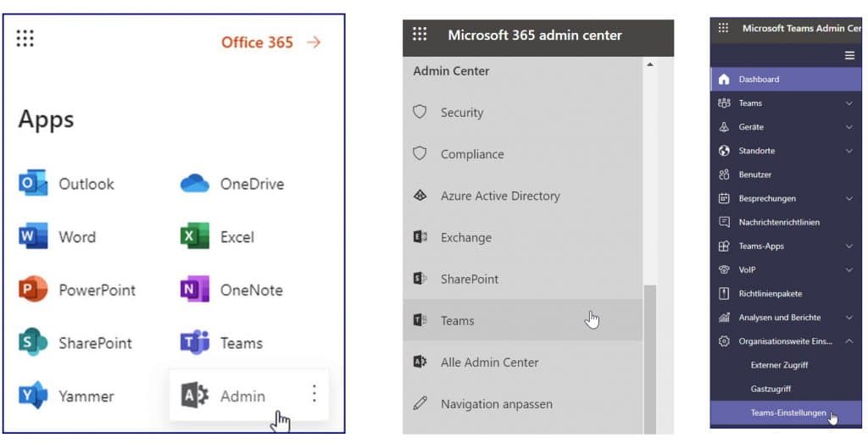The image size is (868, 443).
Task: Select the Yammer app icon
Action: pos(33,396)
